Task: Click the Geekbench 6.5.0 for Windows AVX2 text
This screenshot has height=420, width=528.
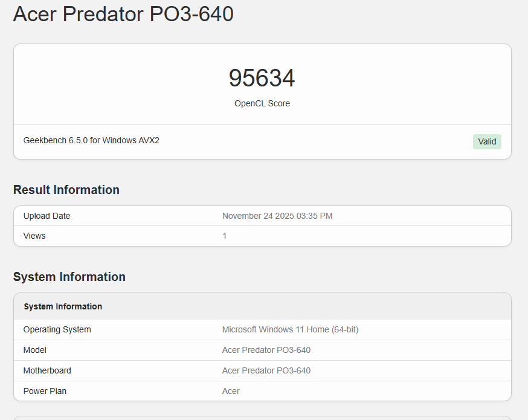Action: tap(91, 140)
